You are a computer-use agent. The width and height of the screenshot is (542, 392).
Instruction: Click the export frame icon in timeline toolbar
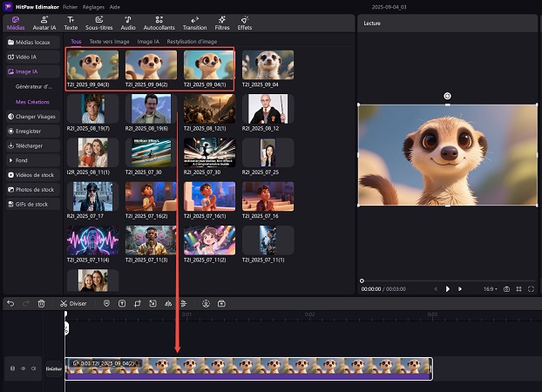click(122, 303)
